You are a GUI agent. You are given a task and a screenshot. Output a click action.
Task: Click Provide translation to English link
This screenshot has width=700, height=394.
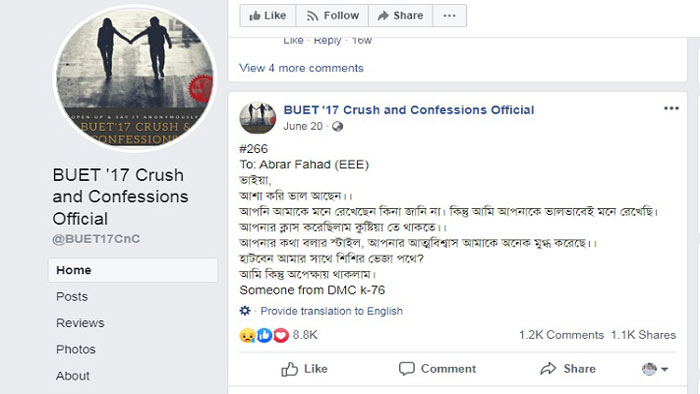tap(331, 311)
